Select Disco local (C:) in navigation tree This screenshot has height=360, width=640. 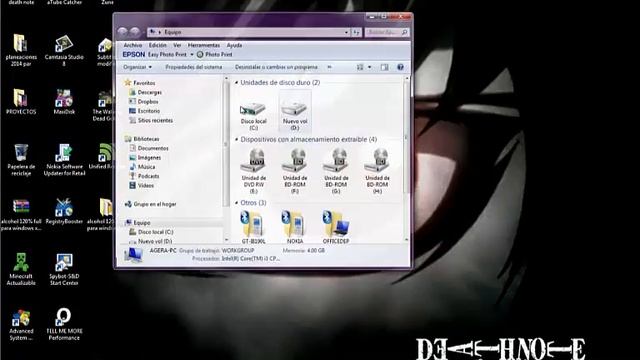click(x=151, y=232)
